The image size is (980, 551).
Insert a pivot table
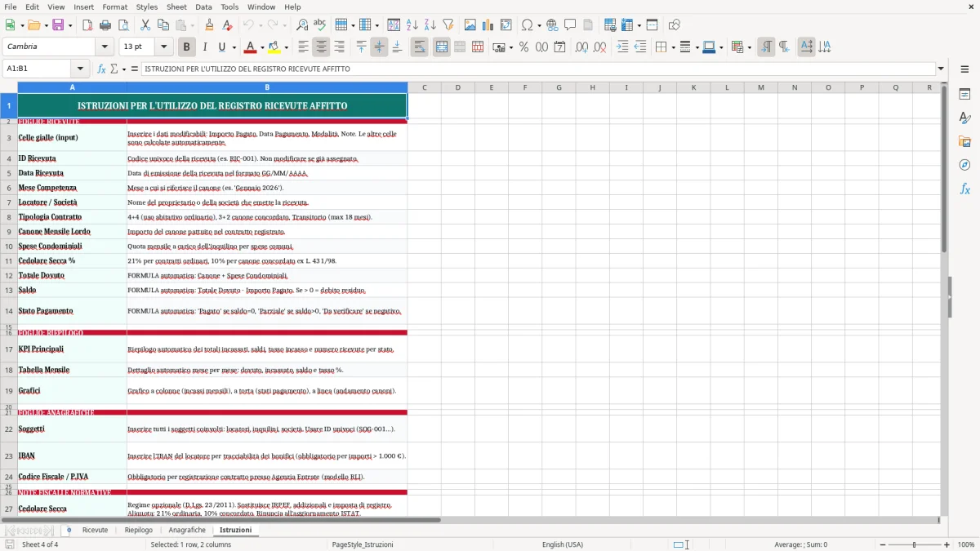(x=506, y=25)
